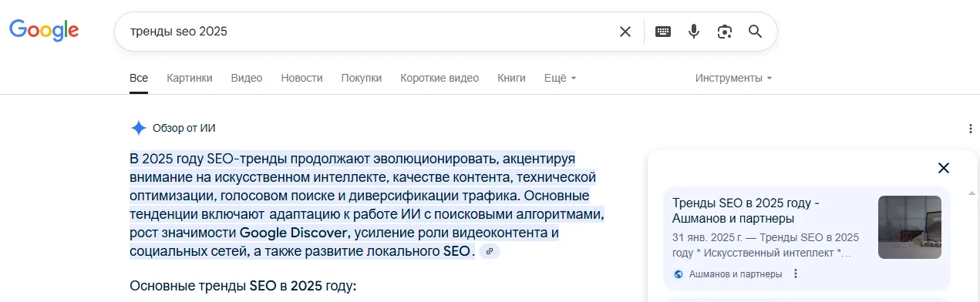980x302 pixels.
Task: Open Google Lens image search icon
Action: (x=724, y=32)
